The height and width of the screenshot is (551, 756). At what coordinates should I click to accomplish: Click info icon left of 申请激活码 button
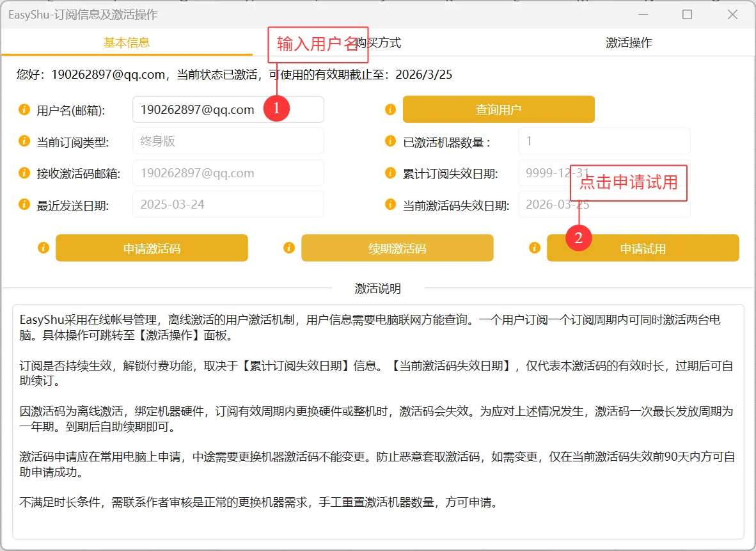coord(43,248)
